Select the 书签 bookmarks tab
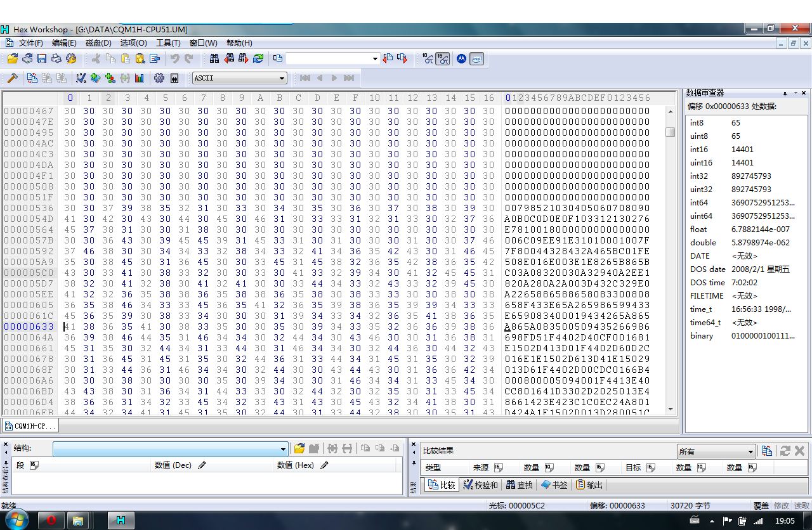Viewport: 812px width, 530px height. pos(554,485)
